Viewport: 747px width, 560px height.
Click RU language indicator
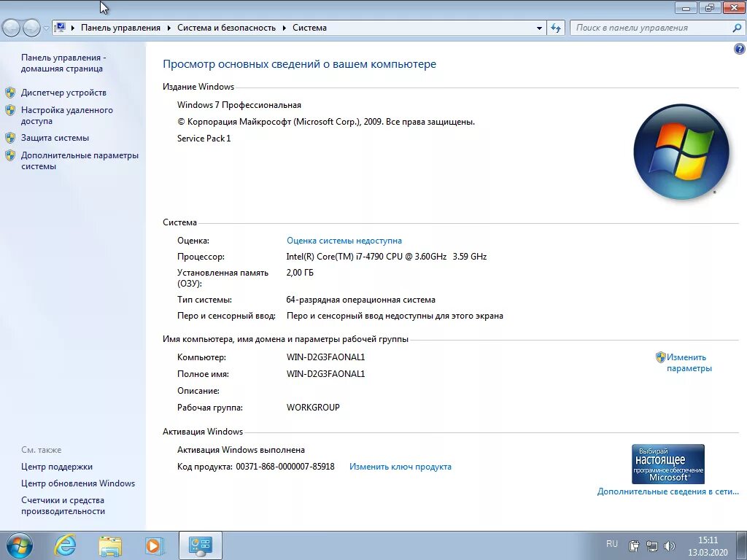click(x=612, y=544)
